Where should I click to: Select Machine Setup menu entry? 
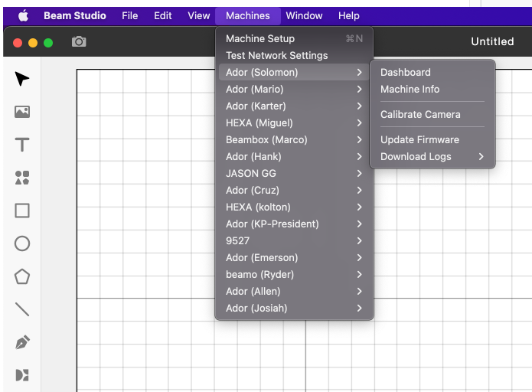click(260, 38)
